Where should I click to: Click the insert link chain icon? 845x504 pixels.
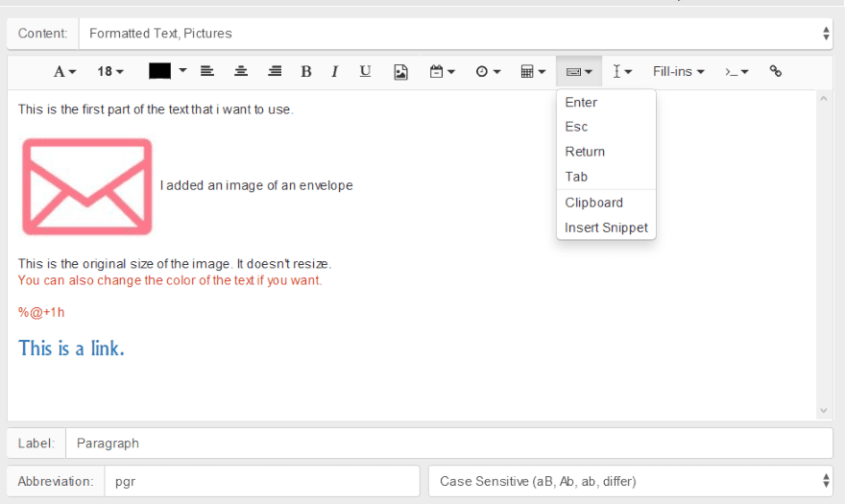[776, 71]
